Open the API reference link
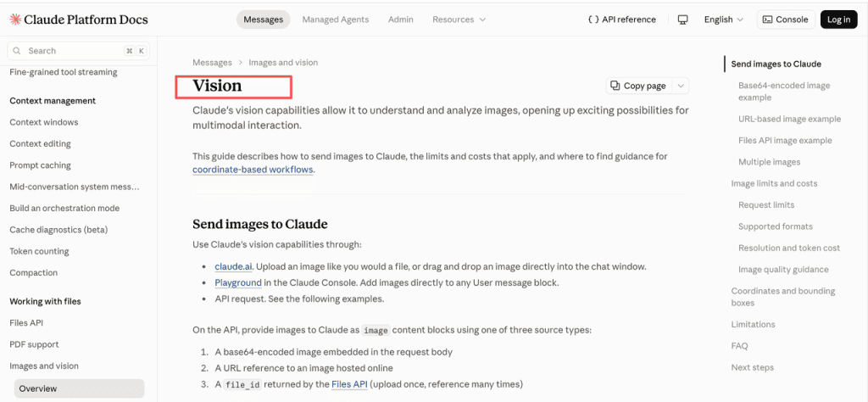Screen dimensions: 868x402 coord(621,20)
